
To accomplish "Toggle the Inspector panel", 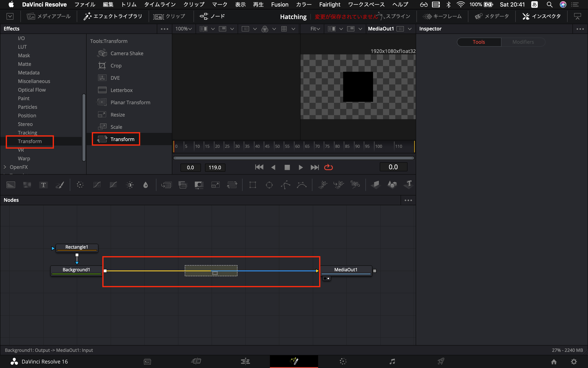I will tap(542, 16).
